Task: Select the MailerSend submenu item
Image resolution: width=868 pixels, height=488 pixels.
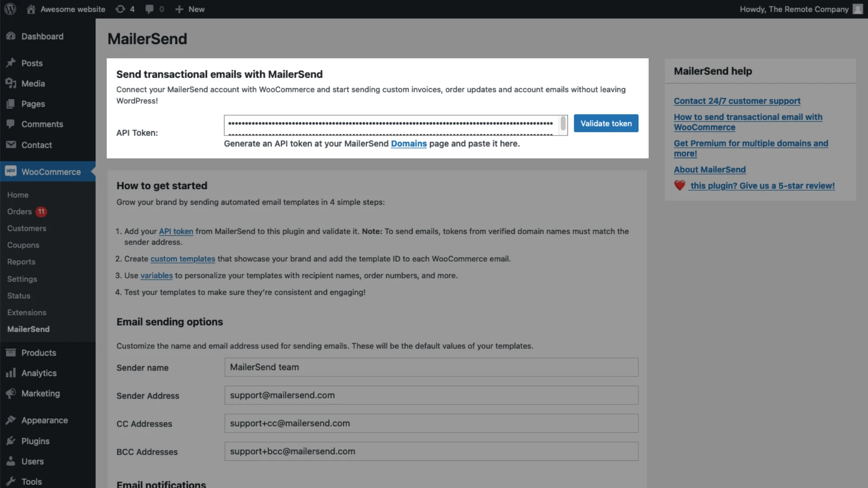Action: 28,329
